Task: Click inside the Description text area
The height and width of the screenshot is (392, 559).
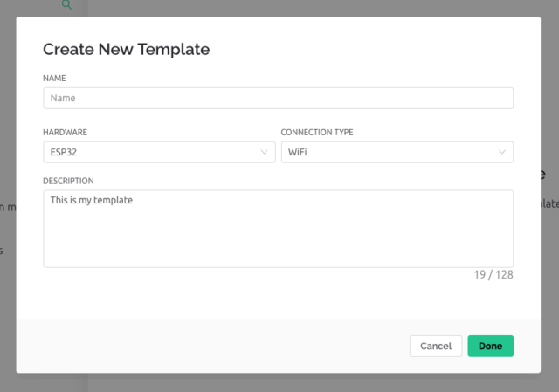Action: [x=278, y=236]
